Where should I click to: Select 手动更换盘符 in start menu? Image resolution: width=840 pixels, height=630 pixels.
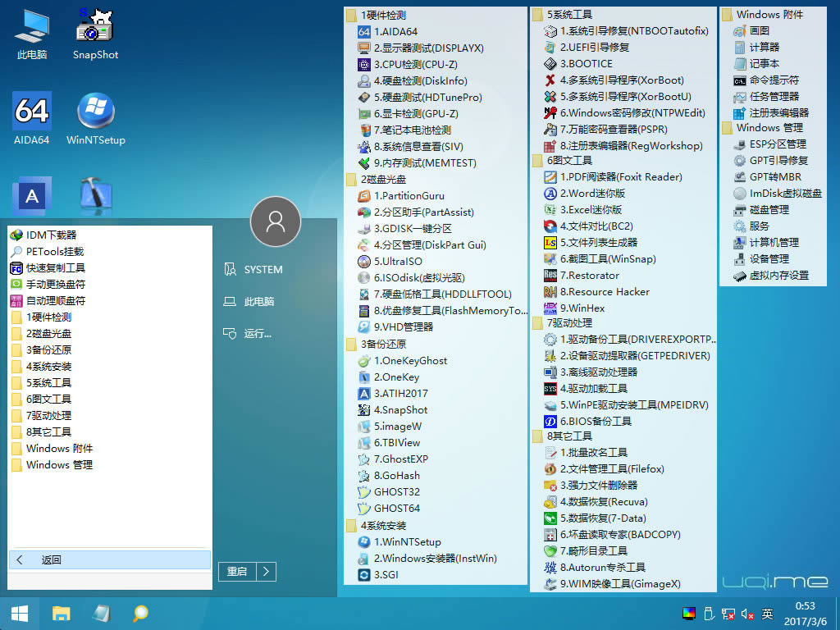(x=110, y=285)
